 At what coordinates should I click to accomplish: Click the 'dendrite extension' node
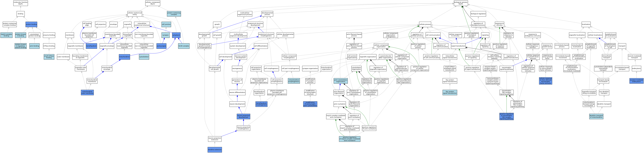point(215,150)
